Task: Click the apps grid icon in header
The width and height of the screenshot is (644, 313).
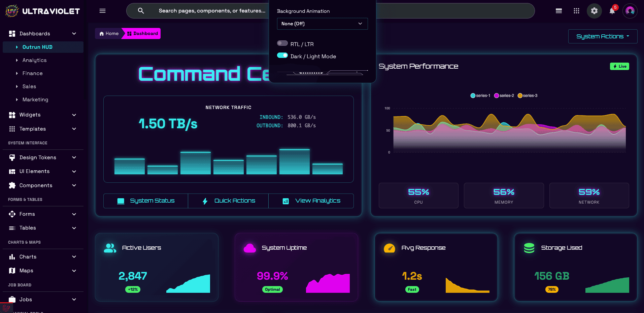Action: click(x=576, y=11)
